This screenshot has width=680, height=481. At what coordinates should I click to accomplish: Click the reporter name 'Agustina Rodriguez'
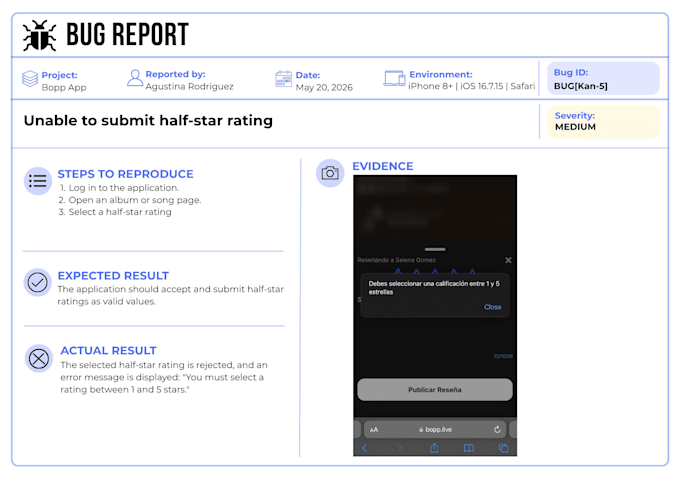pos(190,87)
